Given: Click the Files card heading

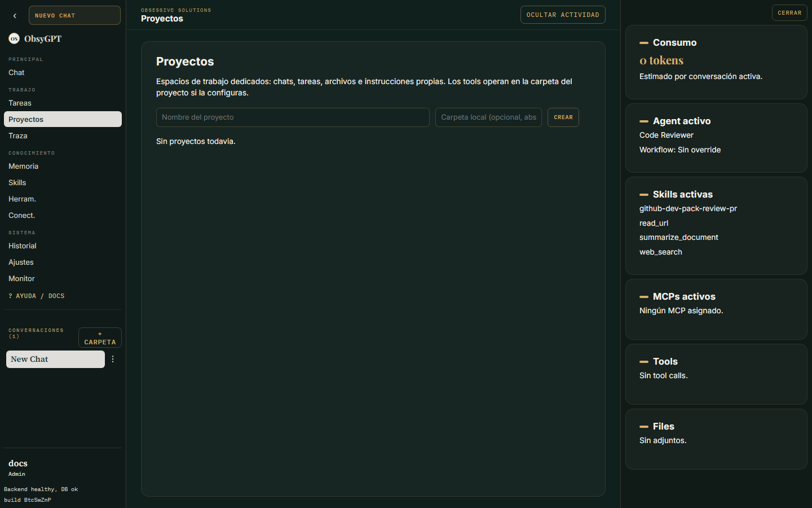Looking at the screenshot, I should [x=664, y=427].
